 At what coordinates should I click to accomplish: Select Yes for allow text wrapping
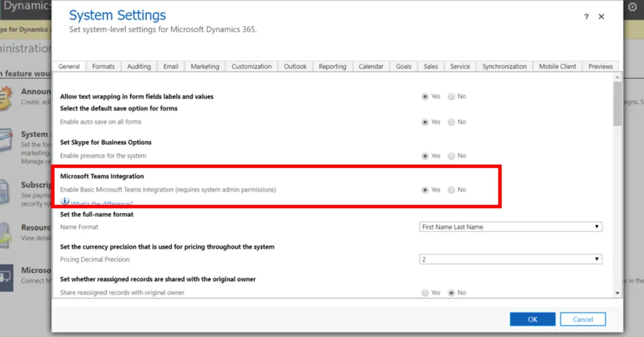pyautogui.click(x=425, y=97)
